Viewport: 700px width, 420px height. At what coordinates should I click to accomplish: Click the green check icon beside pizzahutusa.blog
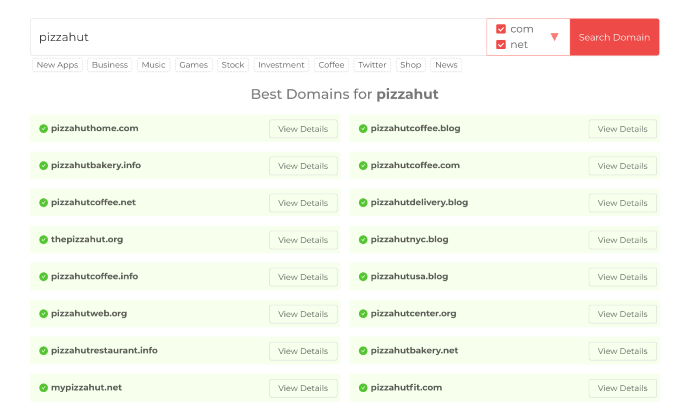point(363,277)
